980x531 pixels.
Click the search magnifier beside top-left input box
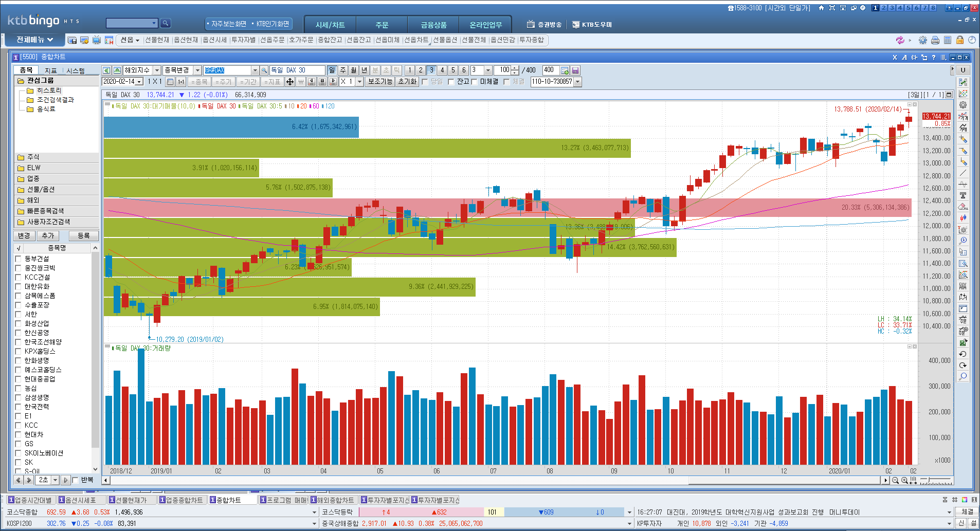165,23
